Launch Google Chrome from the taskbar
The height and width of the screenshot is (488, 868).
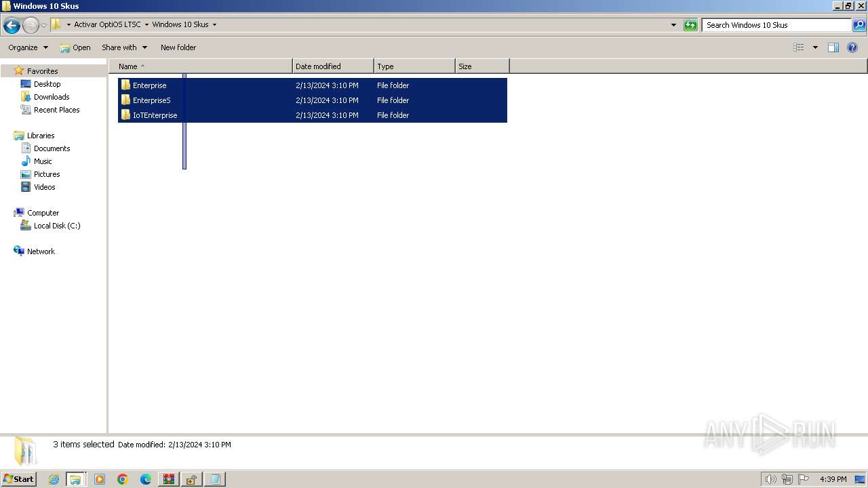click(x=123, y=479)
